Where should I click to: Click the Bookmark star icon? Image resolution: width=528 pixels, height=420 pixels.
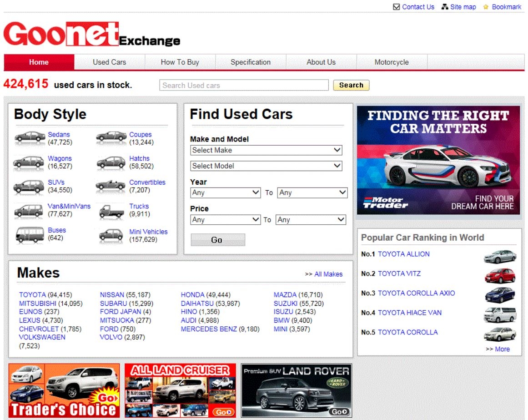tap(486, 7)
